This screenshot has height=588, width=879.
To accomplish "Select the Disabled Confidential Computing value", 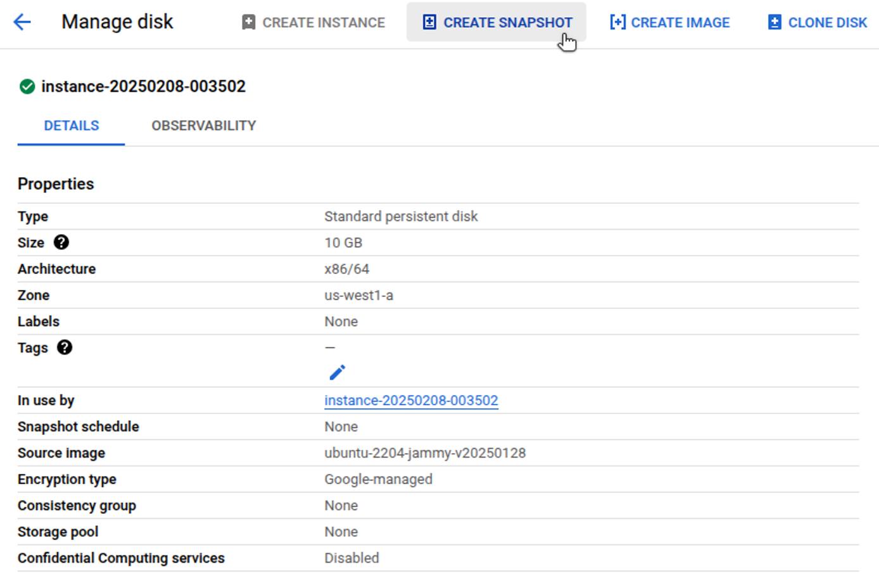I will pyautogui.click(x=352, y=558).
